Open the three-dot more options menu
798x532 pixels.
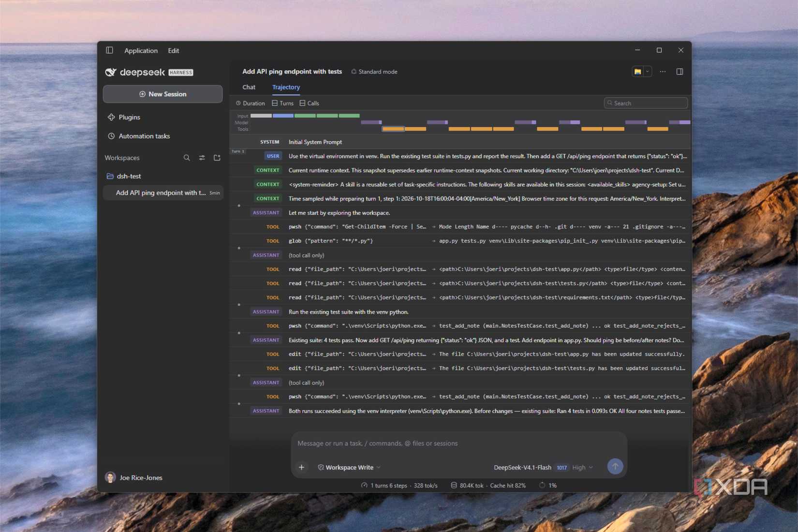point(663,72)
